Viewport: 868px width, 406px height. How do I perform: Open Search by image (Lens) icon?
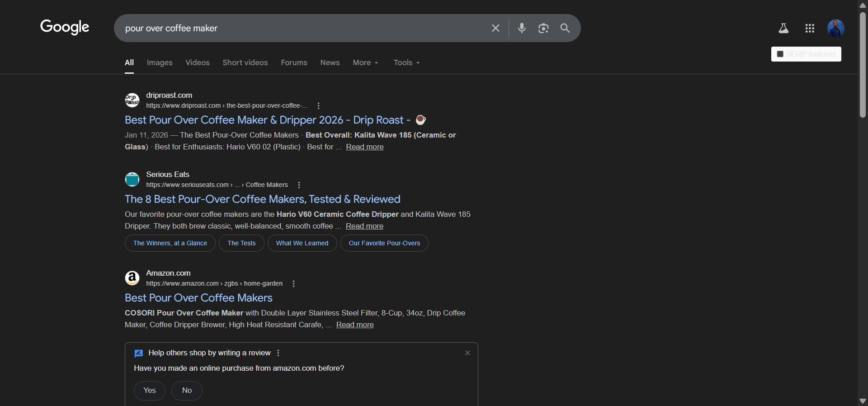543,28
